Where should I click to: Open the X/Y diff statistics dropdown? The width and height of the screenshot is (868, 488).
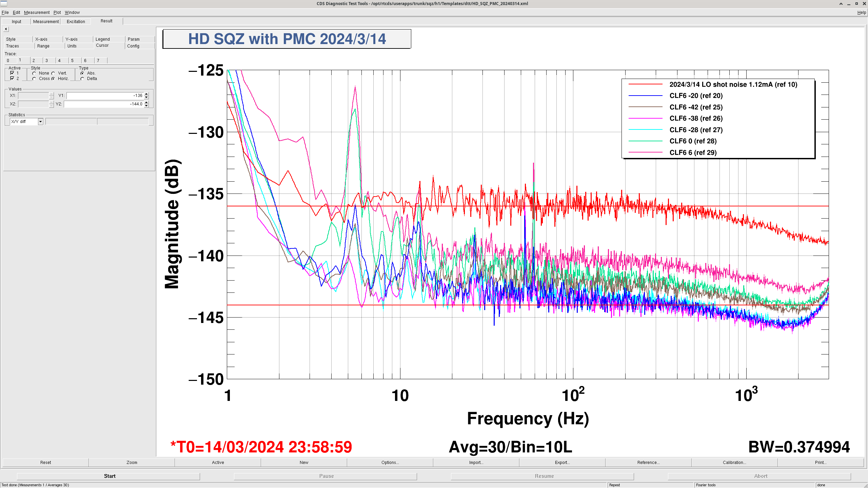pyautogui.click(x=40, y=122)
